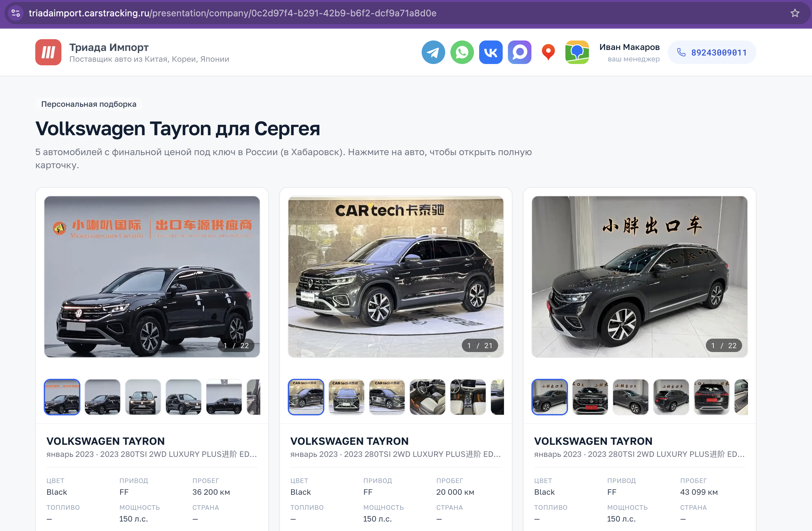Click the 36 200 км mileage value
This screenshot has width=812, height=531.
pos(211,492)
